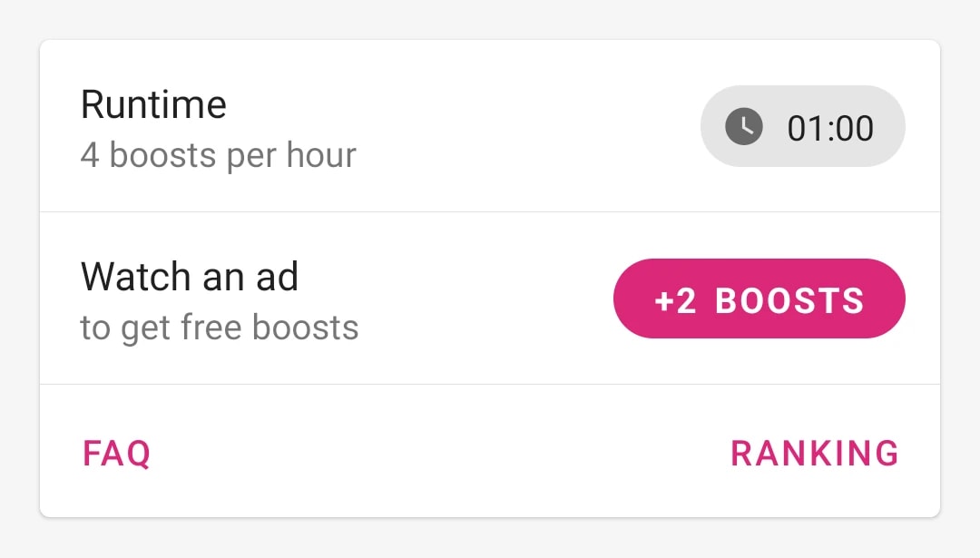This screenshot has height=558, width=980.
Task: Click the 'to get free boosts' subtitle
Action: (x=220, y=328)
